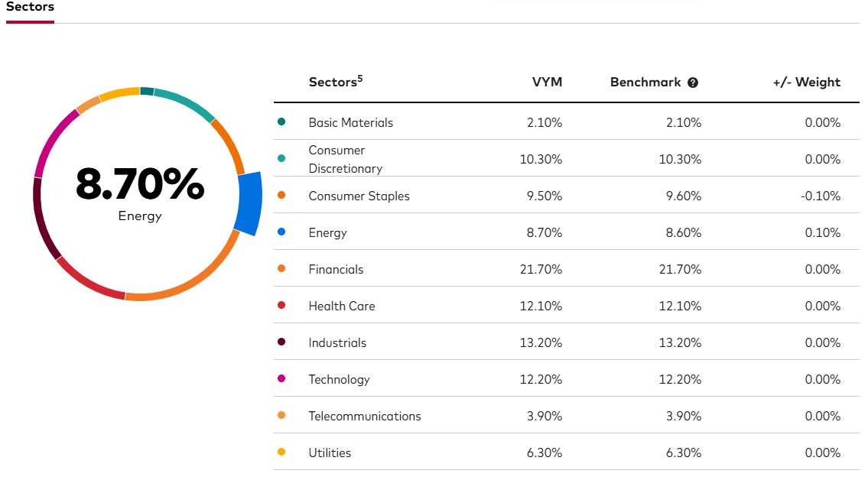Click the Technology row label

(x=339, y=379)
